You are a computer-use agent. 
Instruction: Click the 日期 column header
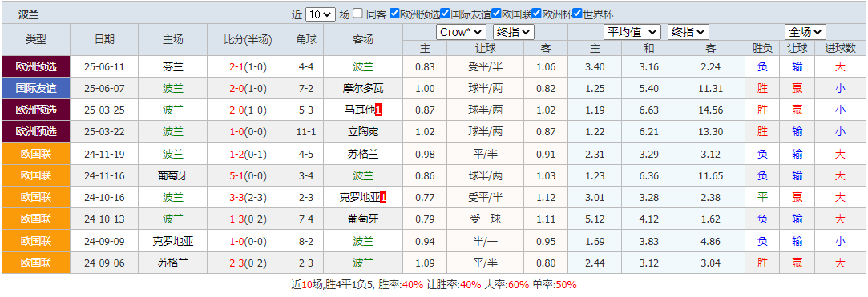click(x=104, y=40)
